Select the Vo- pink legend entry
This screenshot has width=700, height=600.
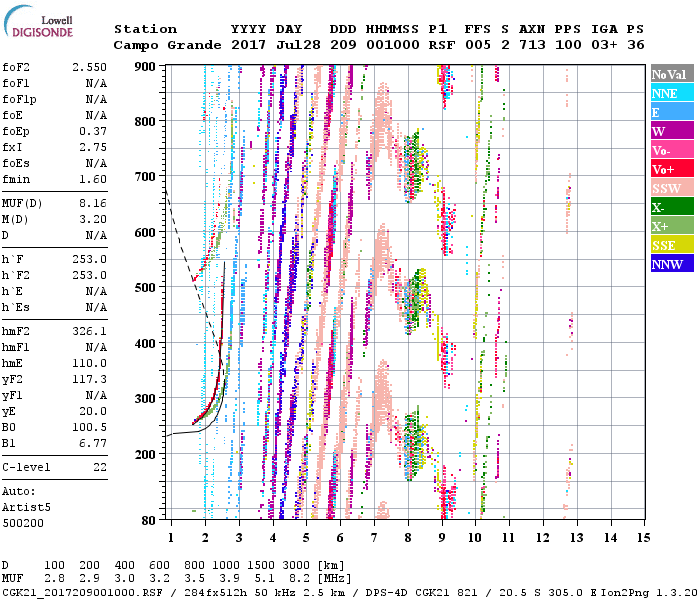coord(672,150)
